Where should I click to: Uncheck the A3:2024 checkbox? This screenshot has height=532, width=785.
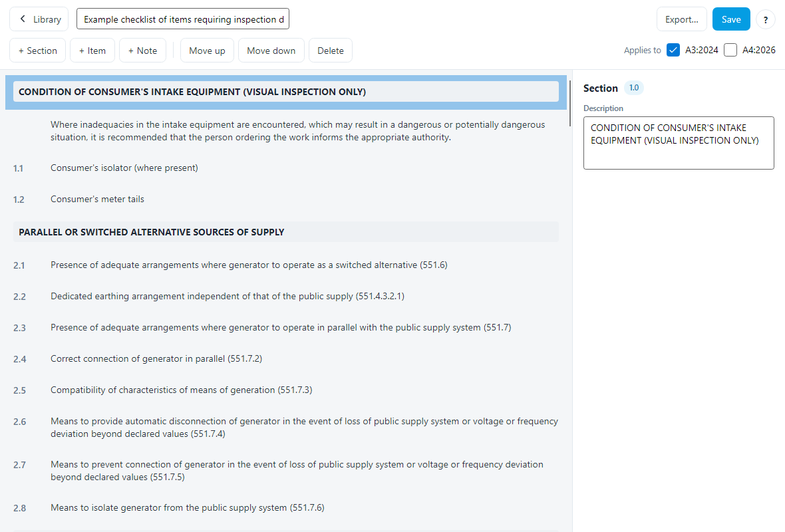tap(673, 50)
